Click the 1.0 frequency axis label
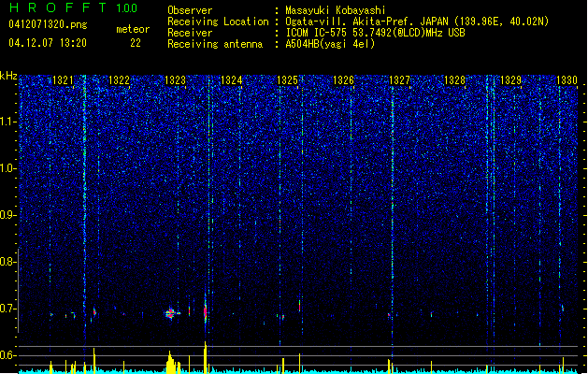588x374 pixels. pyautogui.click(x=8, y=168)
